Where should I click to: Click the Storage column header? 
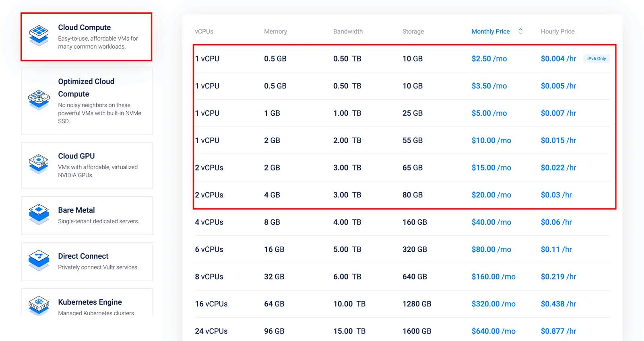(413, 31)
